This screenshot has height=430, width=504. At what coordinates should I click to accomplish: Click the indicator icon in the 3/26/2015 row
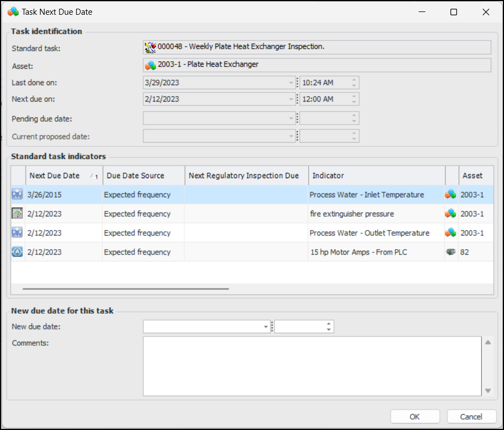click(17, 195)
